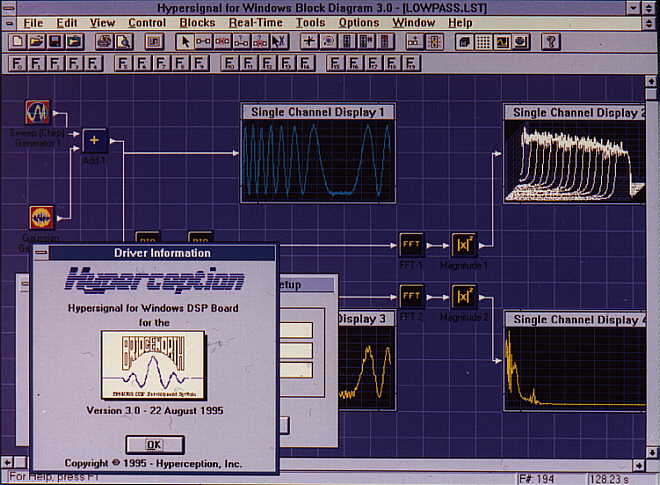
Task: Click the vertical scrollbar up arrow
Action: tap(651, 81)
